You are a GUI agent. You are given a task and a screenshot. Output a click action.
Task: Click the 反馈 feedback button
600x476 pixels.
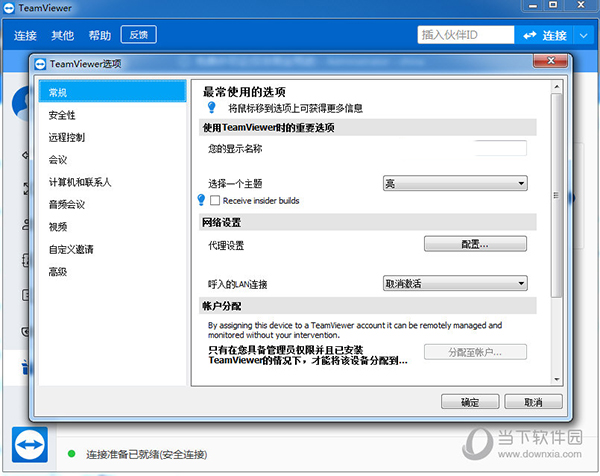tap(139, 34)
